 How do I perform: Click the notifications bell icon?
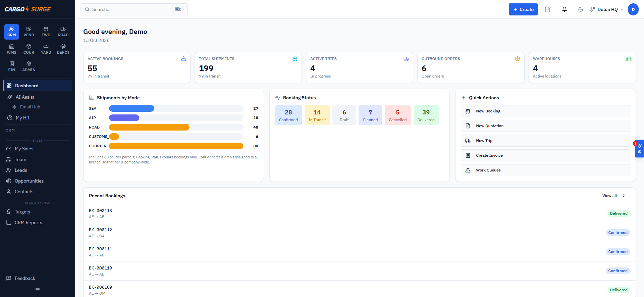tap(565, 9)
